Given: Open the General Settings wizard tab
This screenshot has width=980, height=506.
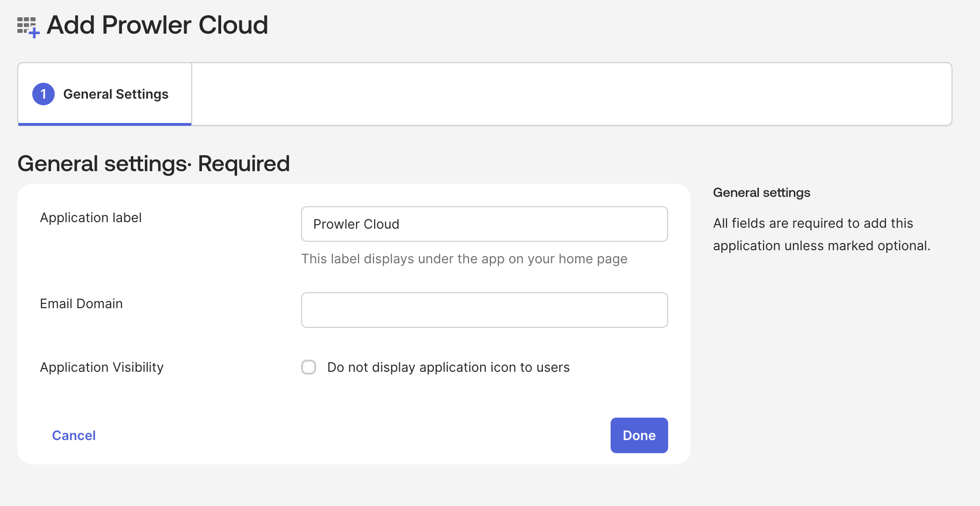Looking at the screenshot, I should tap(105, 94).
